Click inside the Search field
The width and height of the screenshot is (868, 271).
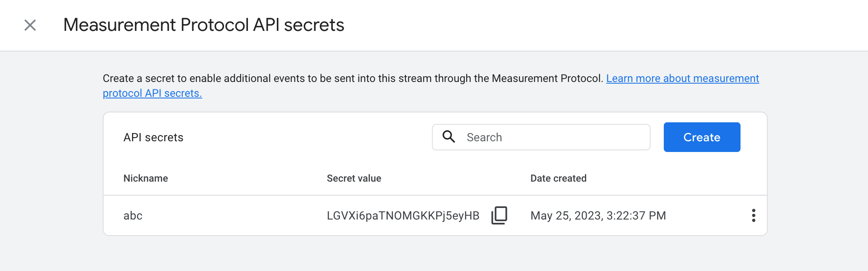(536, 137)
